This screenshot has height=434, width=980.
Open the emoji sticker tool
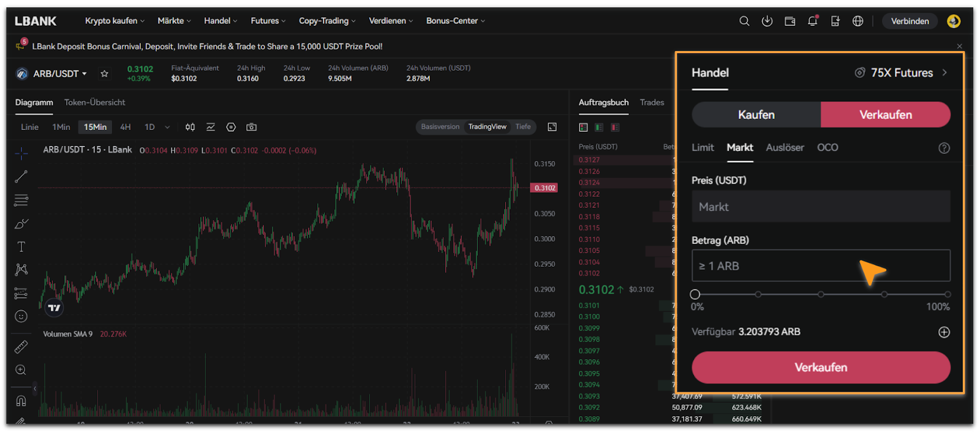pyautogui.click(x=21, y=316)
